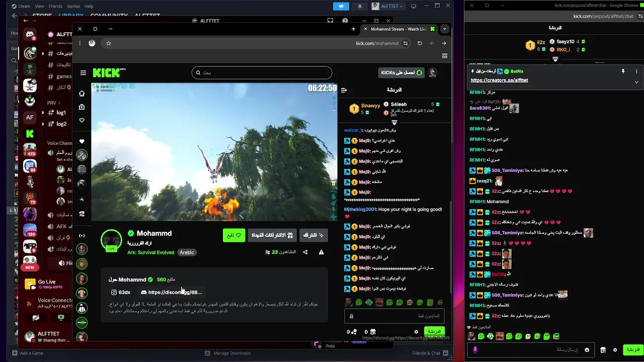The image size is (644, 362).
Task: Bookmark page with the star icon
Action: coord(108,43)
